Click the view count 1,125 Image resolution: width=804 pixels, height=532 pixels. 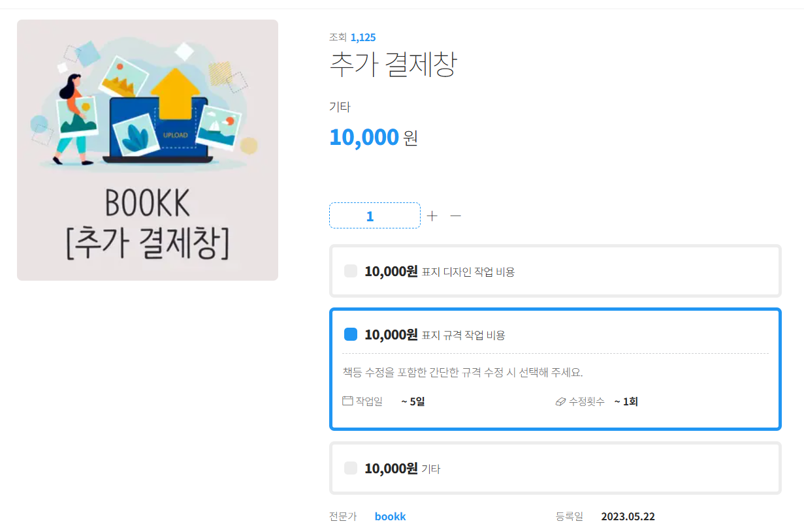[x=363, y=37]
